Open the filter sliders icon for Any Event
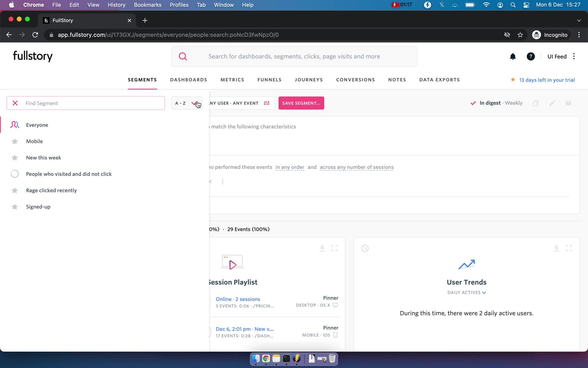 [267, 103]
